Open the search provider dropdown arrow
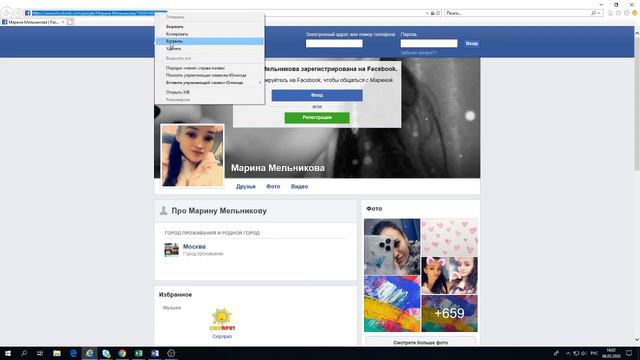The height and width of the screenshot is (360, 640). [x=599, y=13]
